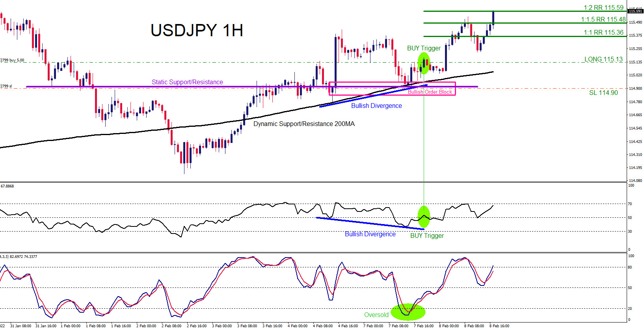Select the Bullish Order Block label
The height and width of the screenshot is (330, 644).
pyautogui.click(x=430, y=92)
